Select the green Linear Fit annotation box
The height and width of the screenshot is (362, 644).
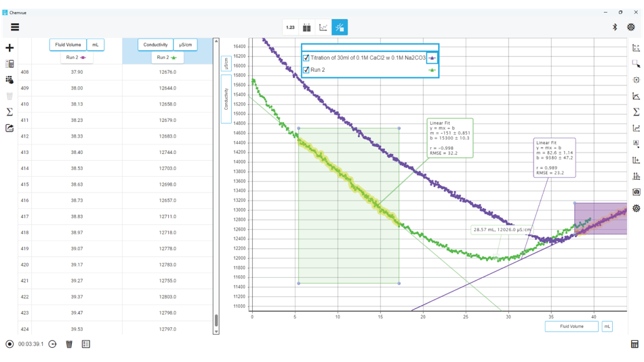click(449, 138)
